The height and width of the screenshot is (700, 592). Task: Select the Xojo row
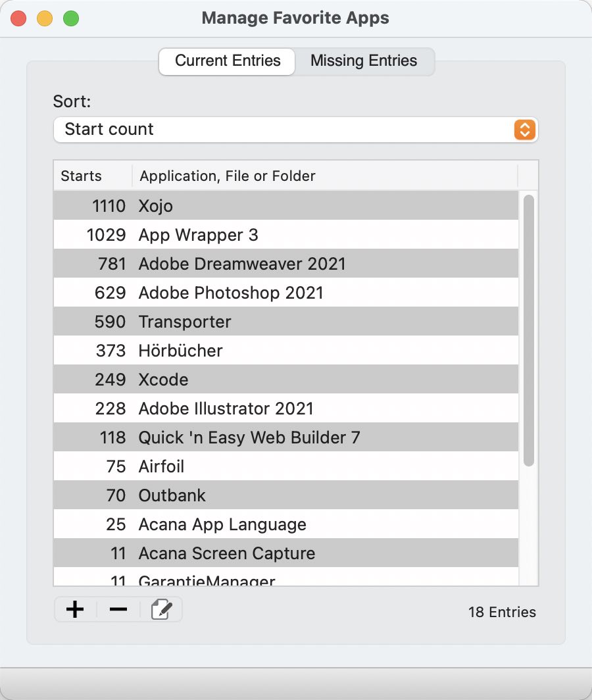pos(285,206)
